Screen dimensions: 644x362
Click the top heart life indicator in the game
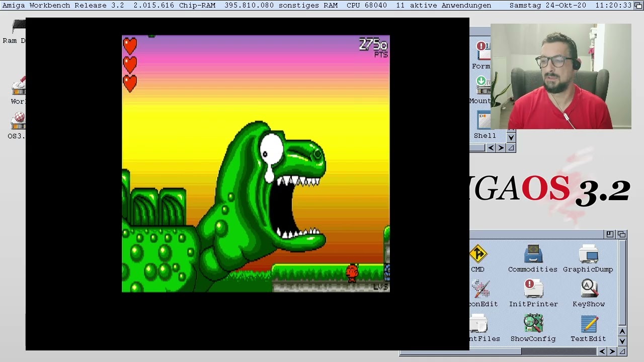[x=130, y=46]
